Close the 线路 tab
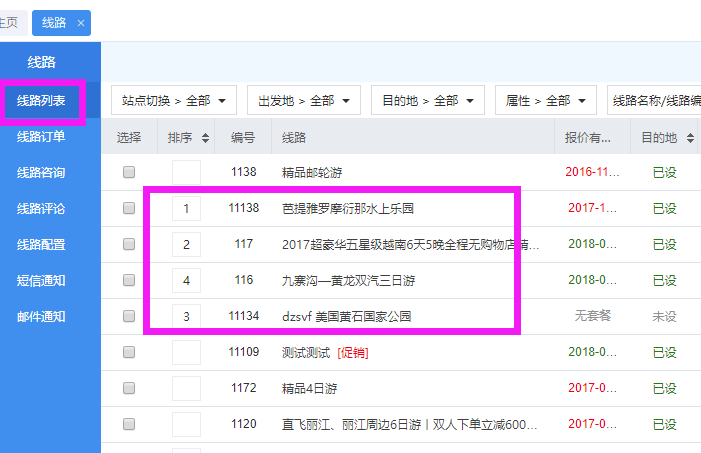Viewport: 701px width, 453px height. point(82,22)
